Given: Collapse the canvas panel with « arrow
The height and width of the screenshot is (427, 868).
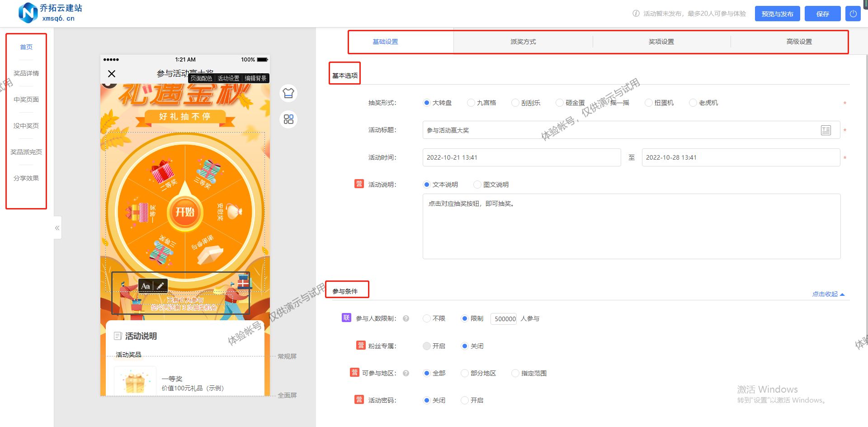Looking at the screenshot, I should click(57, 228).
